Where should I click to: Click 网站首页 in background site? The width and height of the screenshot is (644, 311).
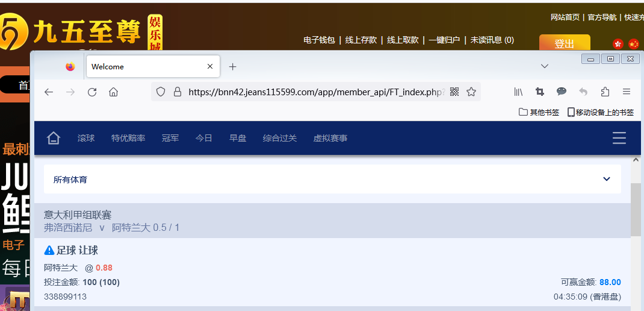tap(565, 17)
